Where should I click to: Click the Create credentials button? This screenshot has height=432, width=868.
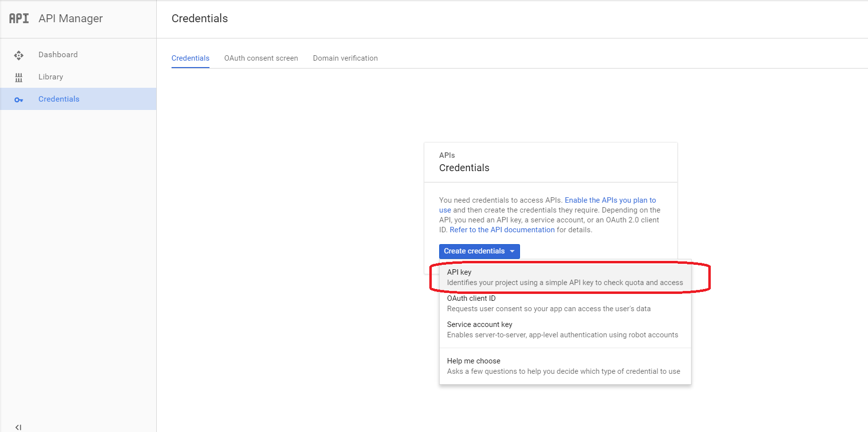coord(480,251)
